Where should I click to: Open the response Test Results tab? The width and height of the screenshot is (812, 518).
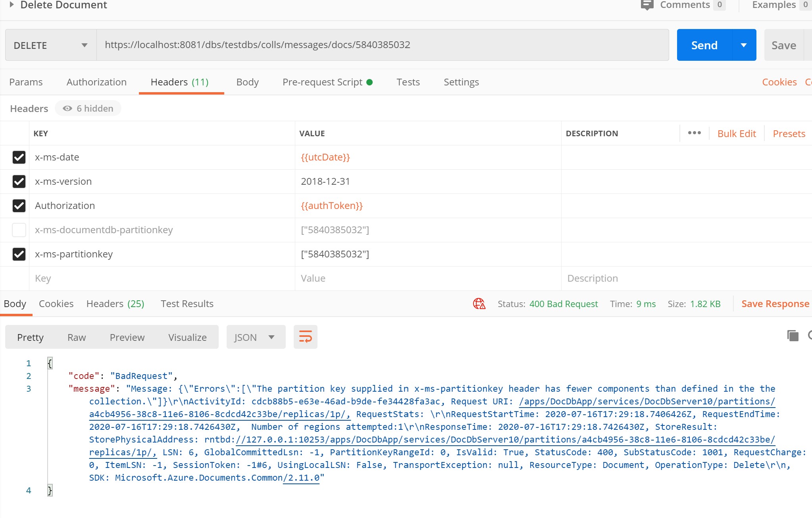pos(187,304)
